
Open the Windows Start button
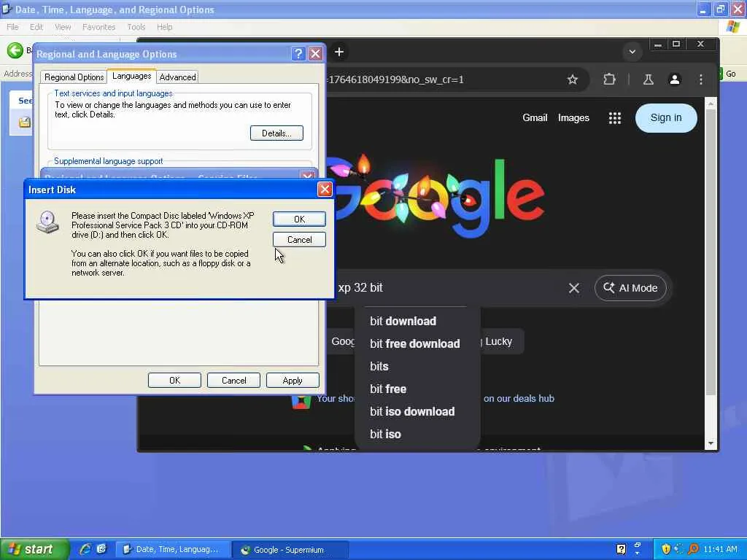pos(34,549)
